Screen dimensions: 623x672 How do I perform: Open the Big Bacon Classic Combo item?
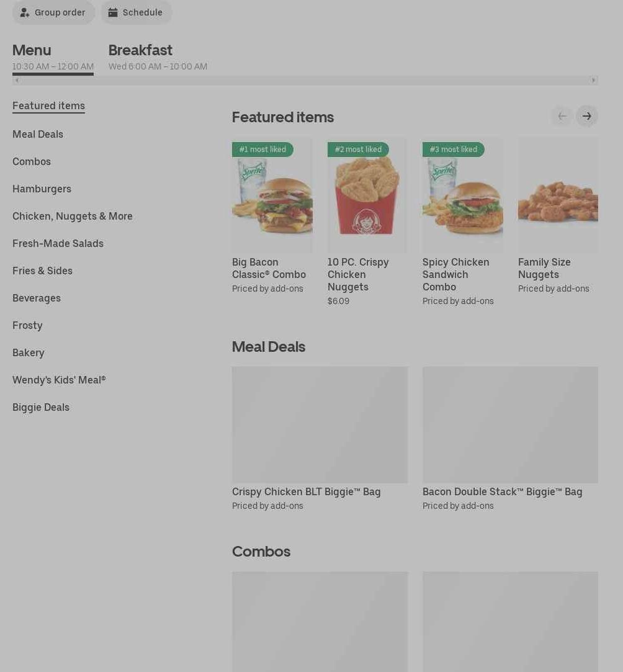[x=272, y=215]
